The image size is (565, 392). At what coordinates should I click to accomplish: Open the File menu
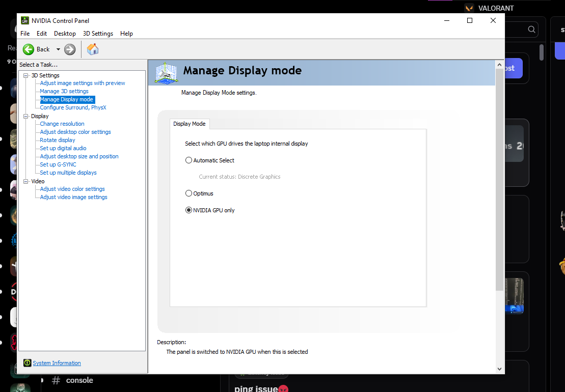pos(25,34)
